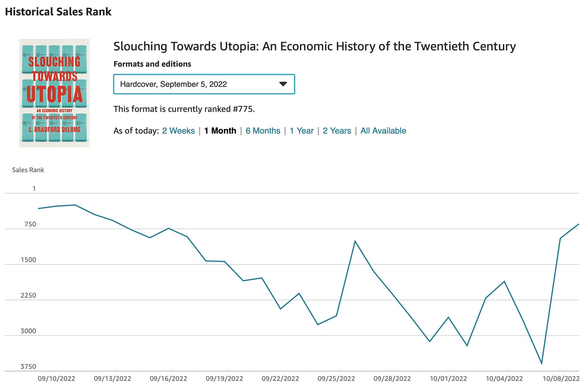
Task: Click the 09/19/2022 axis date label
Action: tap(224, 379)
